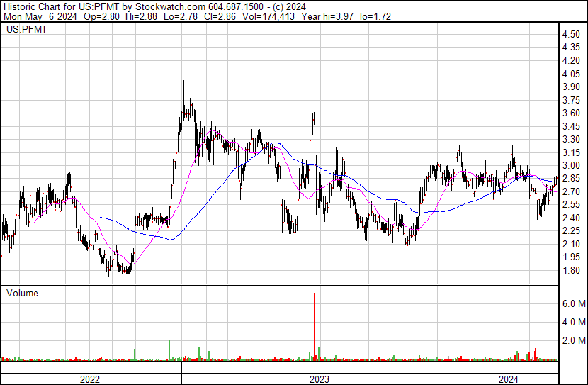Click the 3.00 price axis label
This screenshot has width=588, height=385.
[571, 166]
